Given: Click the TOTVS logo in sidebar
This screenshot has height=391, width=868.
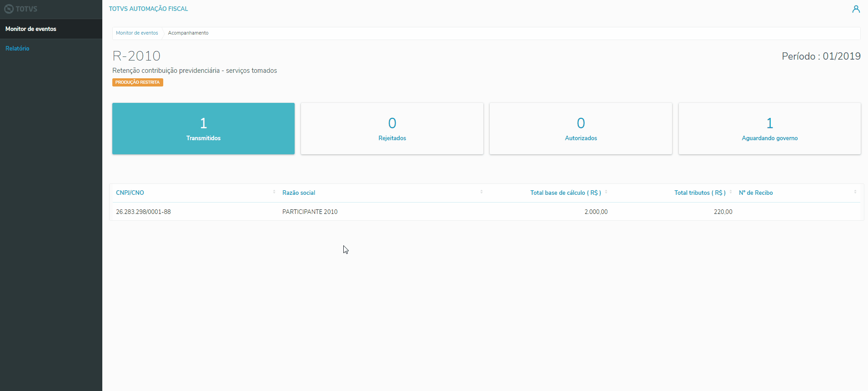Looking at the screenshot, I should (21, 9).
